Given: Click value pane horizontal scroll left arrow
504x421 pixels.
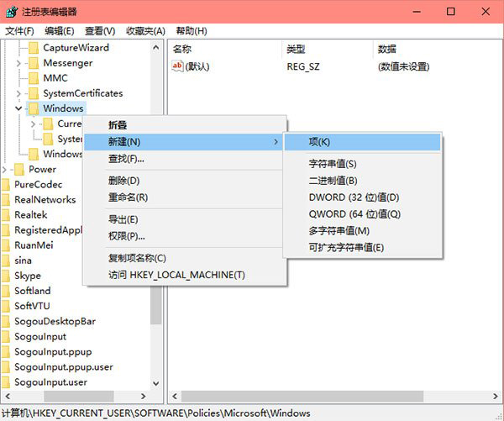Looking at the screenshot, I should pos(175,397).
